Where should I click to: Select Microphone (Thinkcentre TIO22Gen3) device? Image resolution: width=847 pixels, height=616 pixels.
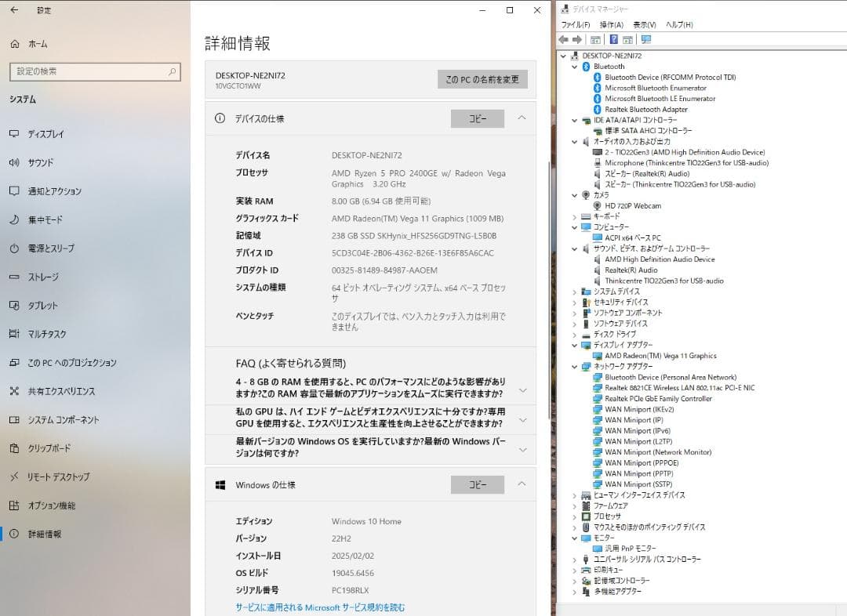tap(686, 162)
